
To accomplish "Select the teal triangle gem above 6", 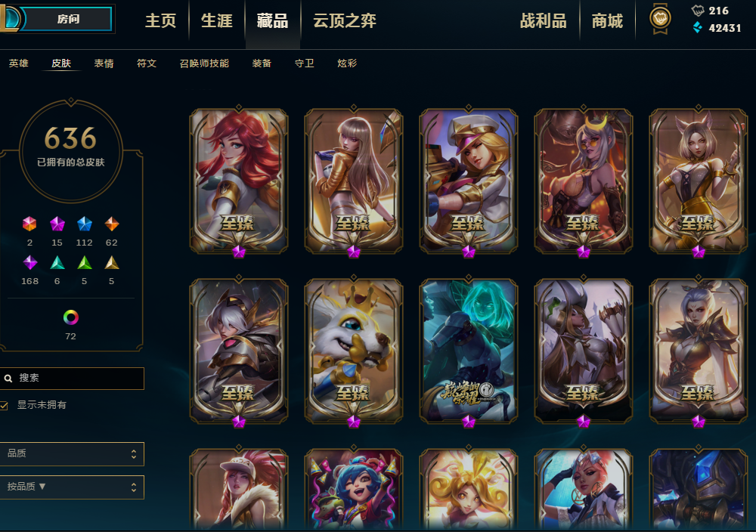I will click(57, 263).
